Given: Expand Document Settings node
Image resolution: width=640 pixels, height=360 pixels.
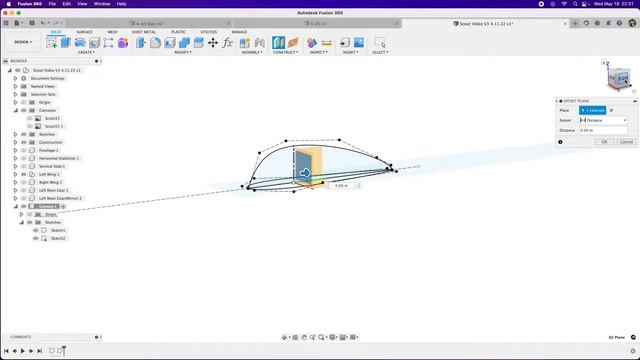Looking at the screenshot, I should [x=16, y=78].
